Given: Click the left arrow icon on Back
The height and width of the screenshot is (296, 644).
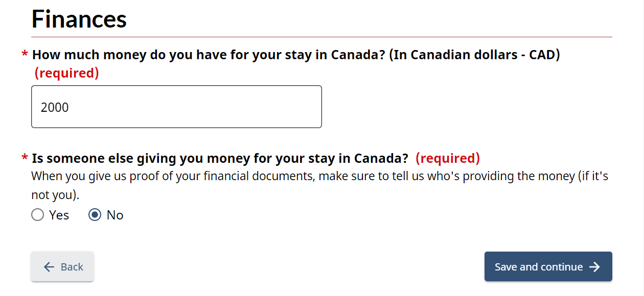Looking at the screenshot, I should pyautogui.click(x=49, y=267).
